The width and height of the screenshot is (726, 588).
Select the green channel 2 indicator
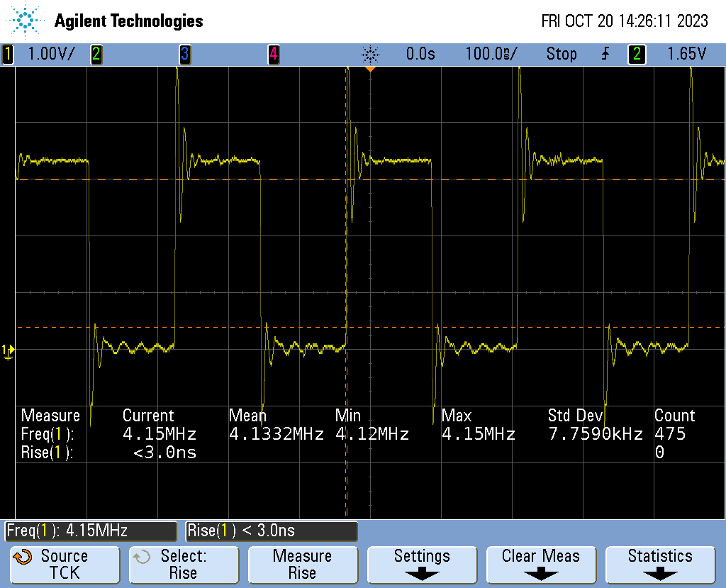click(x=96, y=54)
